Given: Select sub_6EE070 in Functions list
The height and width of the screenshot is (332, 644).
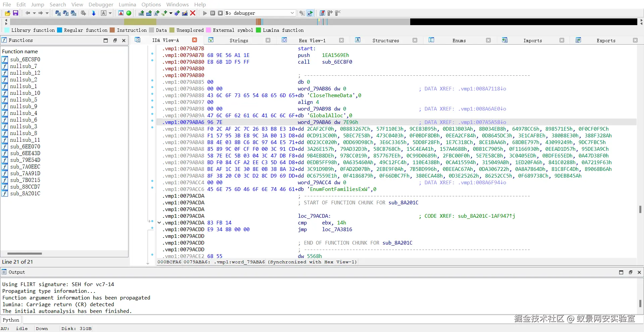Looking at the screenshot, I should 25,146.
